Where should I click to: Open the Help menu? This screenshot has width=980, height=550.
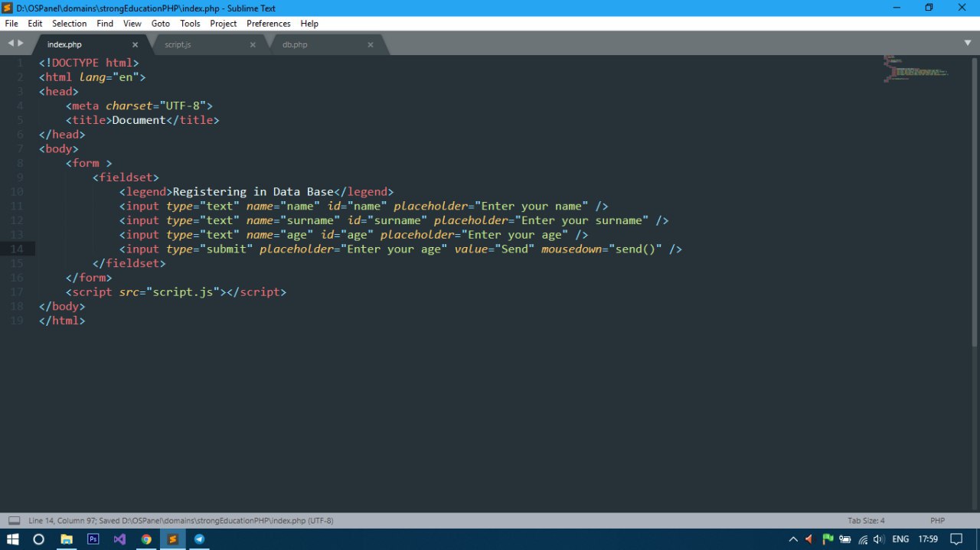coord(309,24)
